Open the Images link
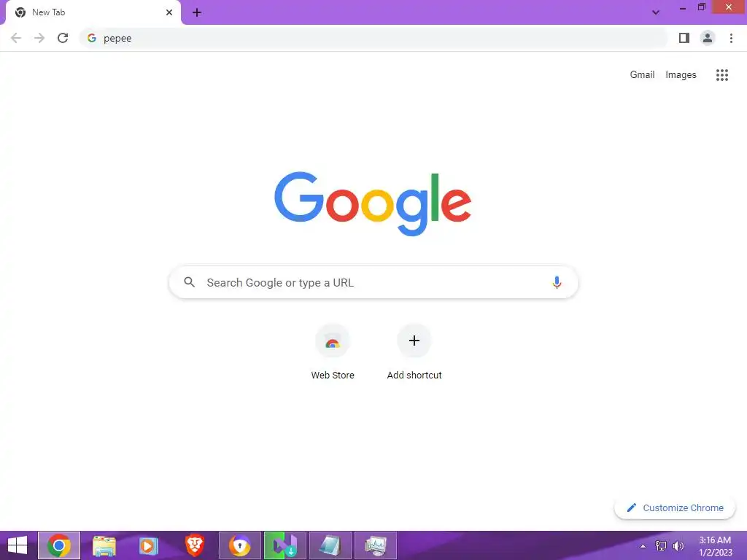This screenshot has height=560, width=747. 681,75
